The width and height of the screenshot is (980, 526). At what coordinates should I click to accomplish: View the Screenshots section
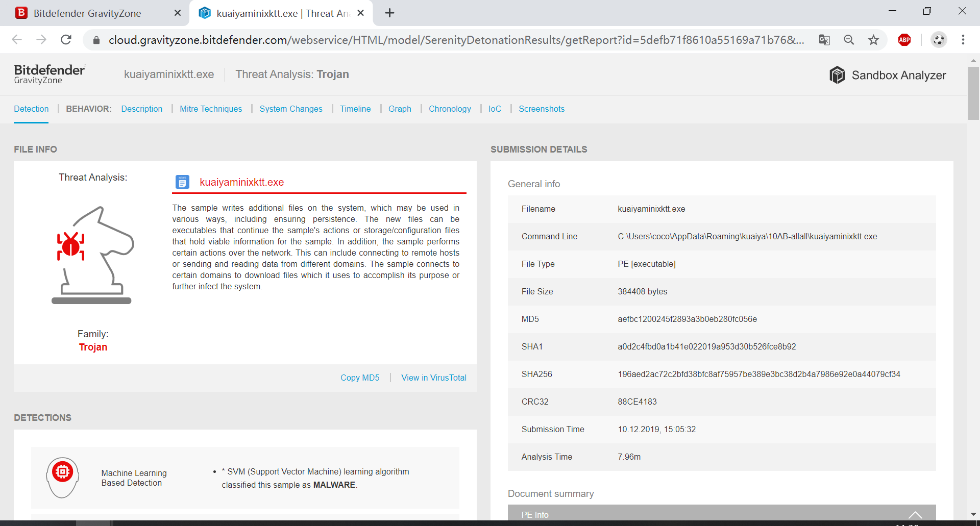pyautogui.click(x=542, y=109)
